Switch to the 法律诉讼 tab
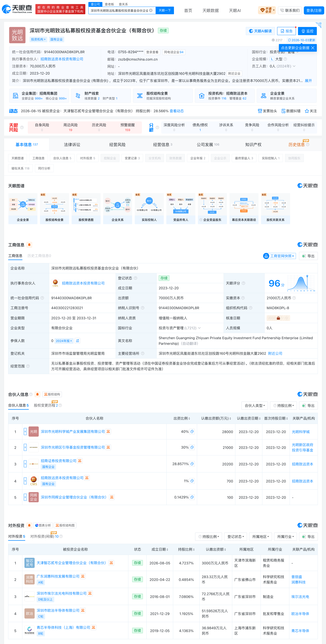The height and width of the screenshot is (644, 326). [72, 145]
